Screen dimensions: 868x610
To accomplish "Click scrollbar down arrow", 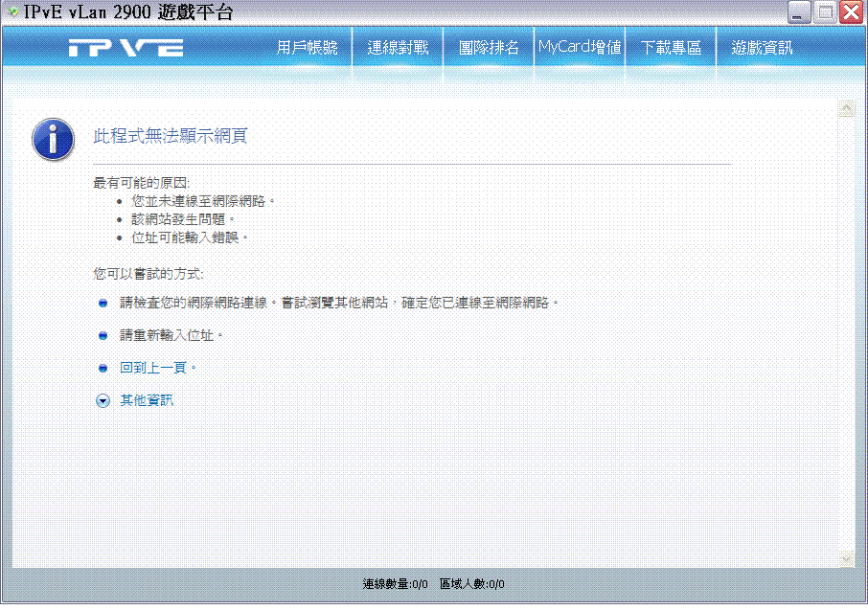I will pyautogui.click(x=846, y=559).
